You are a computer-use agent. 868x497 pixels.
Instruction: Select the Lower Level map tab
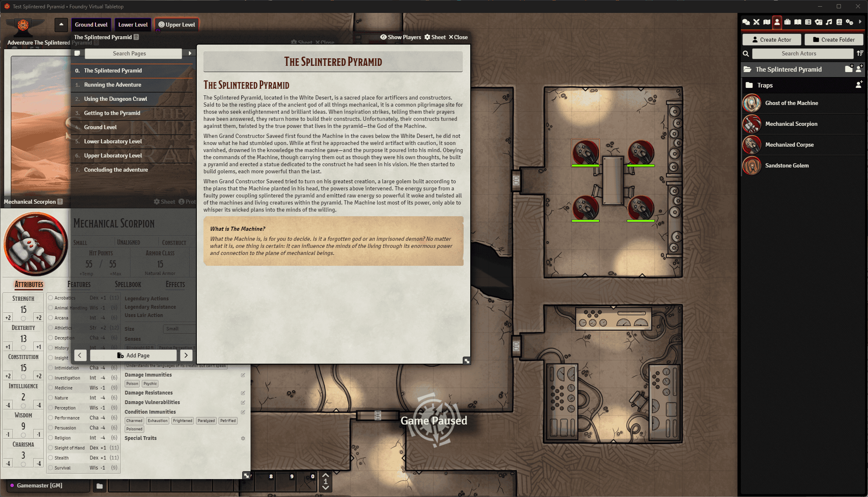(x=132, y=25)
